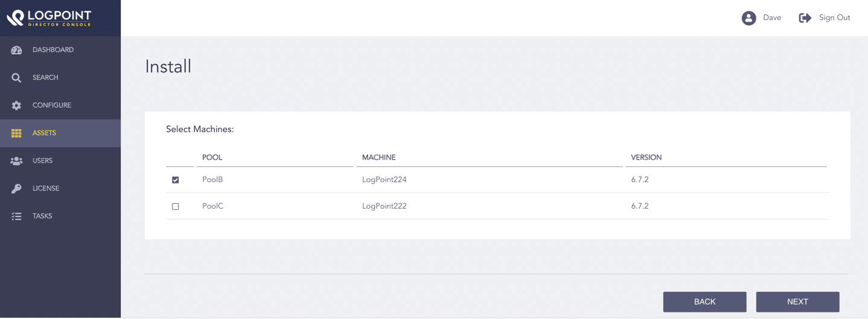Open the Dashboard menu item
The height and width of the screenshot is (319, 868).
pyautogui.click(x=53, y=50)
